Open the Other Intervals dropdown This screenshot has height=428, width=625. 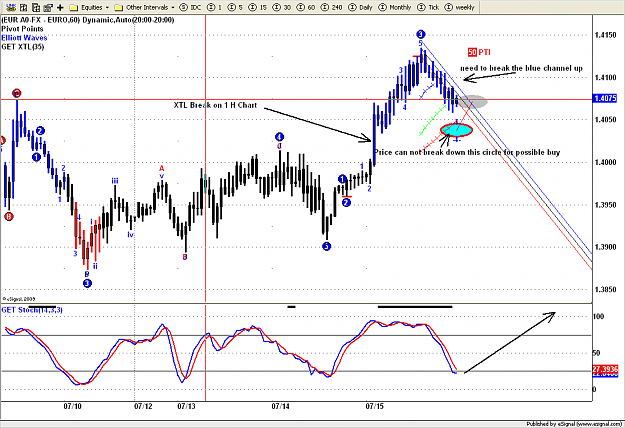tap(144, 7)
